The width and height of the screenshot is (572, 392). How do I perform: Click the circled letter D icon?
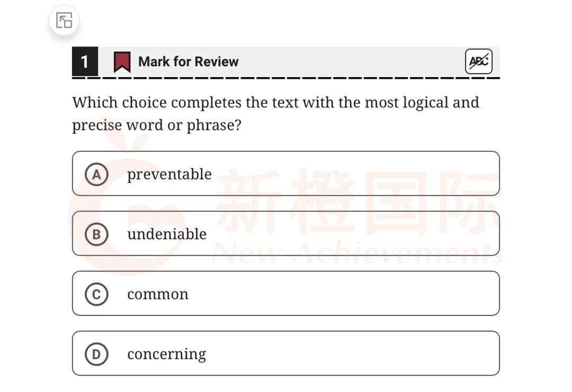coord(96,354)
